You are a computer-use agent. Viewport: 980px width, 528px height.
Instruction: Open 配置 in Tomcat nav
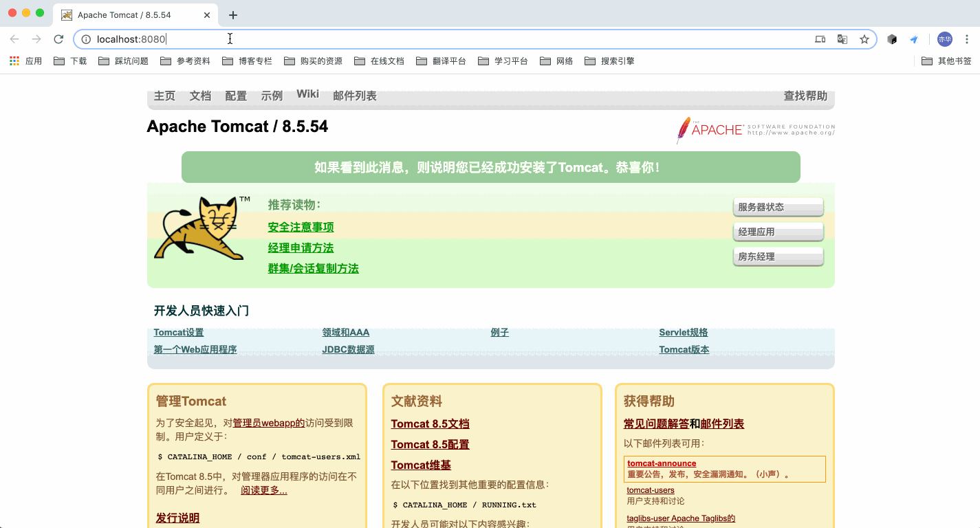tap(236, 96)
